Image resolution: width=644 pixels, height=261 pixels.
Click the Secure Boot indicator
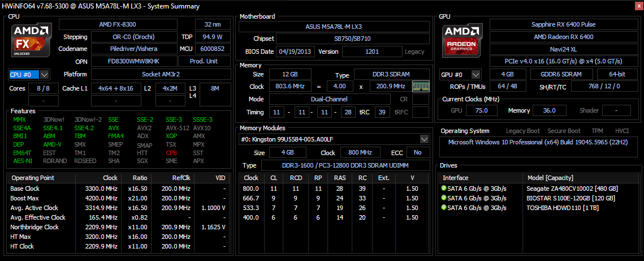coord(564,131)
